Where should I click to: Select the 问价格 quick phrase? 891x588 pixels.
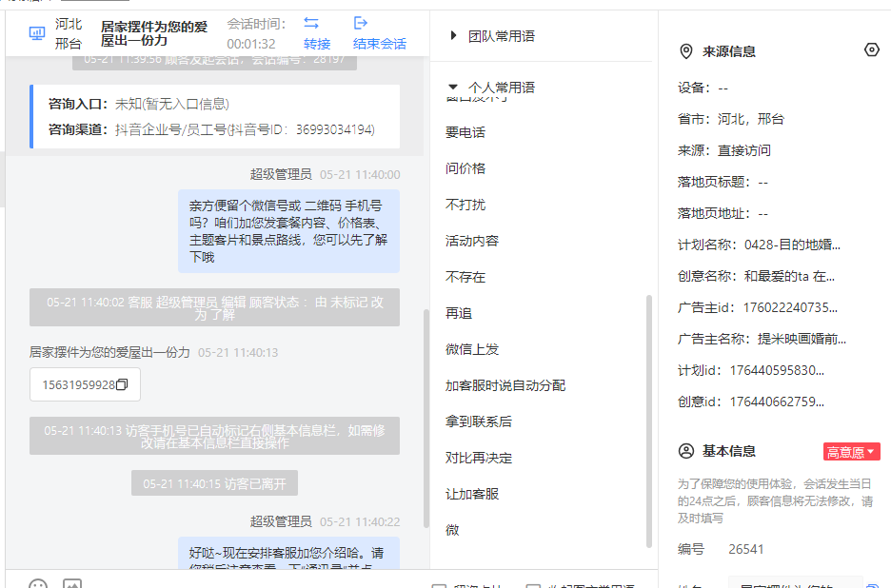pos(465,168)
